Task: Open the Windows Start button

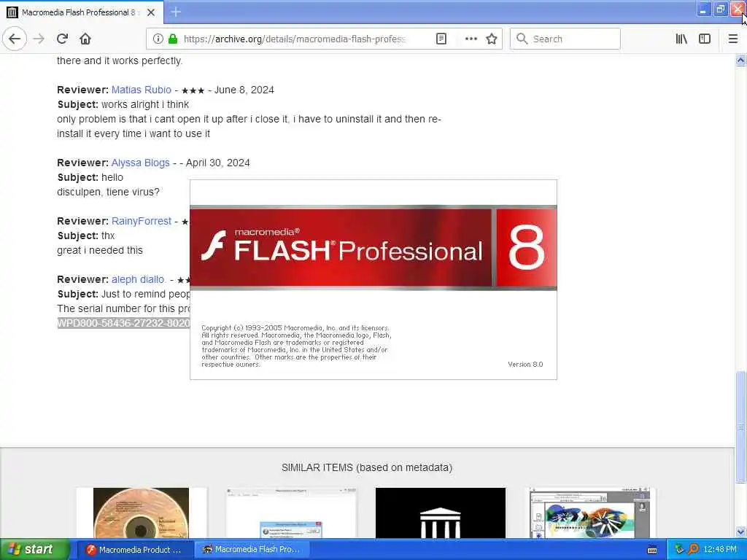Action: pos(34,549)
